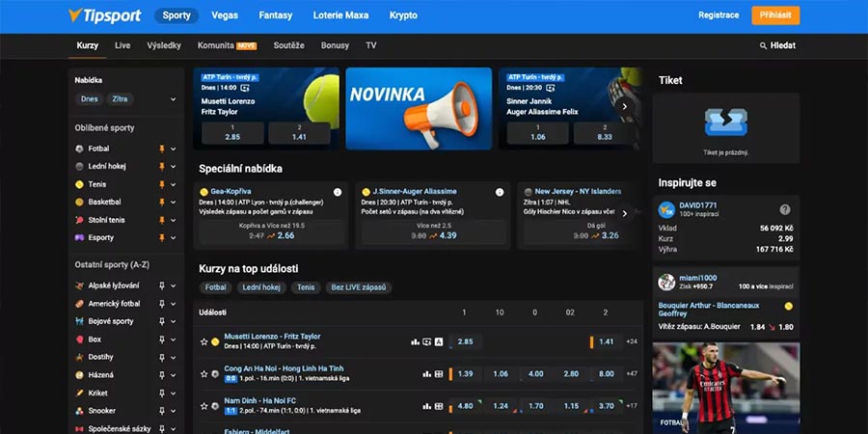Toggle pin for Stolní tenis

point(162,220)
